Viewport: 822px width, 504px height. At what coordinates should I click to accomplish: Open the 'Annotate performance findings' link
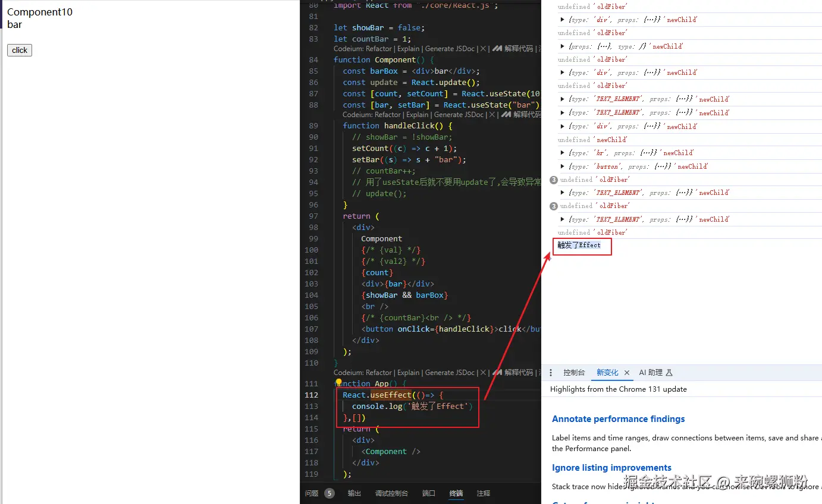619,419
